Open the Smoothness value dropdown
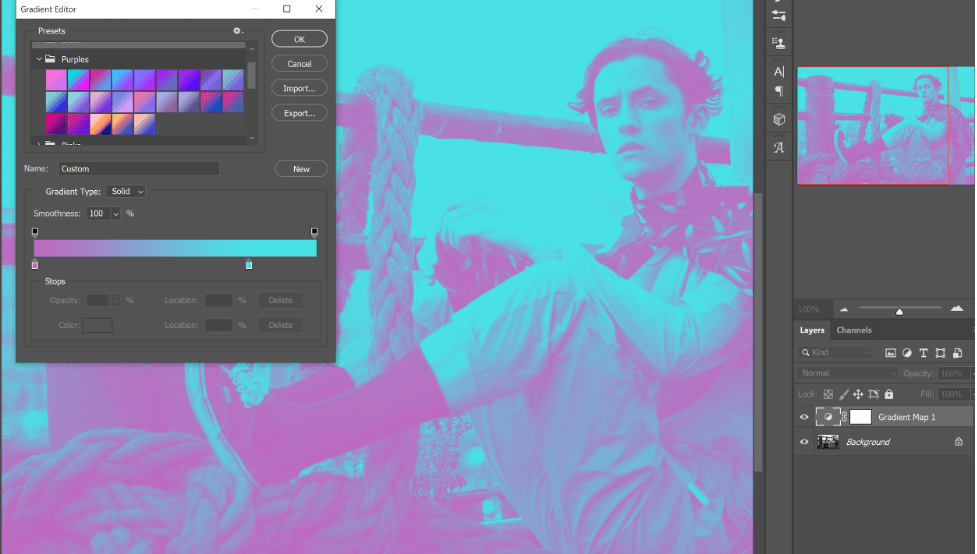The width and height of the screenshot is (977, 554). [x=116, y=214]
